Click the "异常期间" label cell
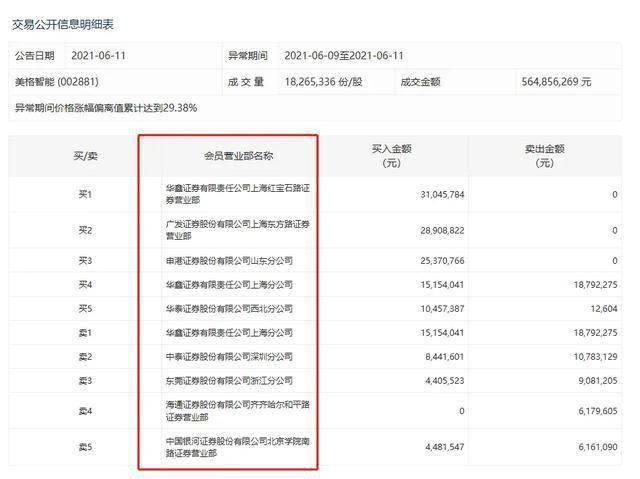The image size is (640, 479). click(248, 55)
